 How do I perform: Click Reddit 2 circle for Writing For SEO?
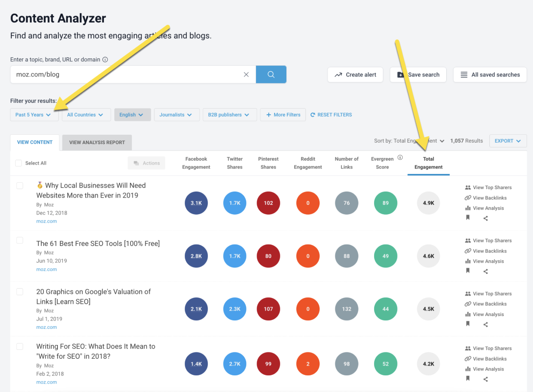point(307,364)
